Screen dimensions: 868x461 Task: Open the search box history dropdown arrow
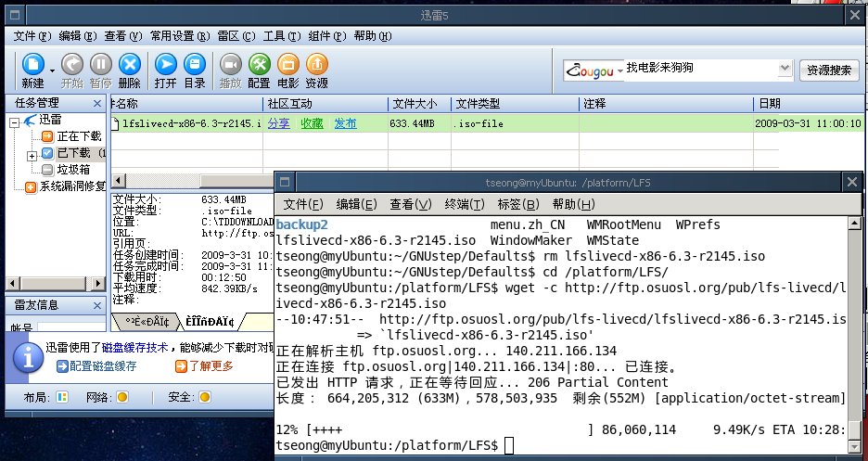pyautogui.click(x=785, y=69)
